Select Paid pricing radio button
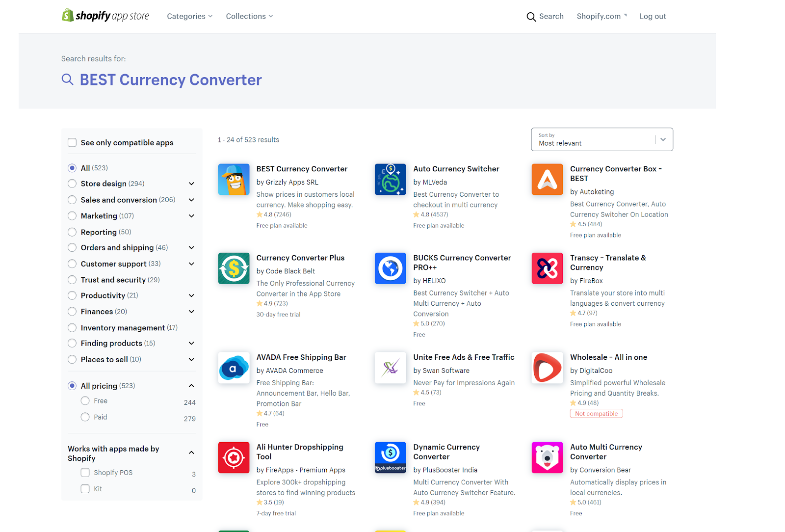The image size is (785, 532). [85, 417]
